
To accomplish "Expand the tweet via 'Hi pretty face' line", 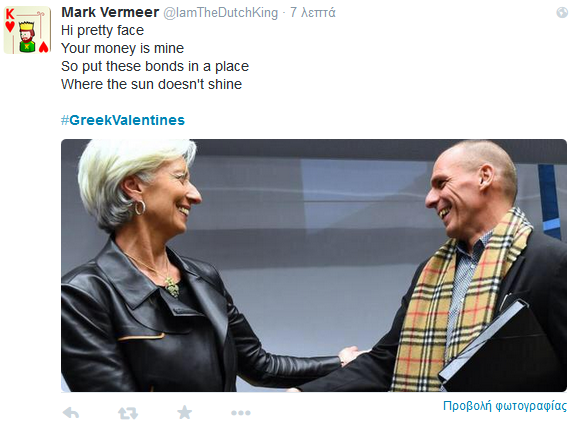I will pyautogui.click(x=102, y=30).
